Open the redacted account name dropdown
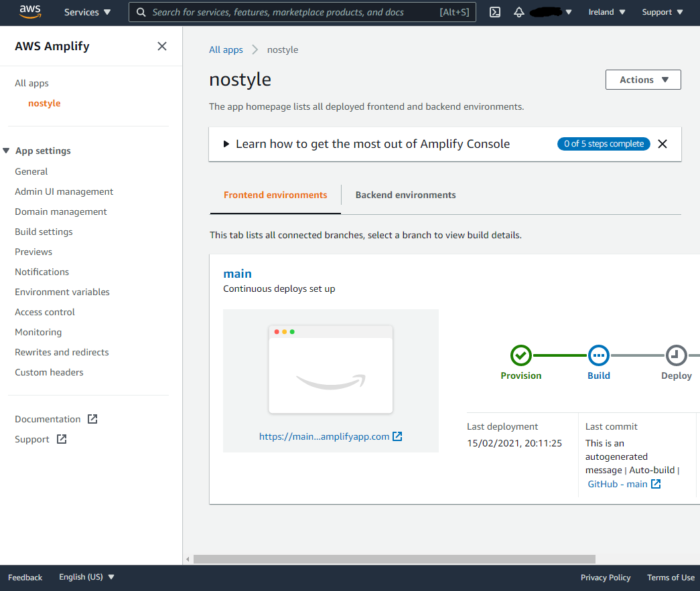 coord(551,12)
